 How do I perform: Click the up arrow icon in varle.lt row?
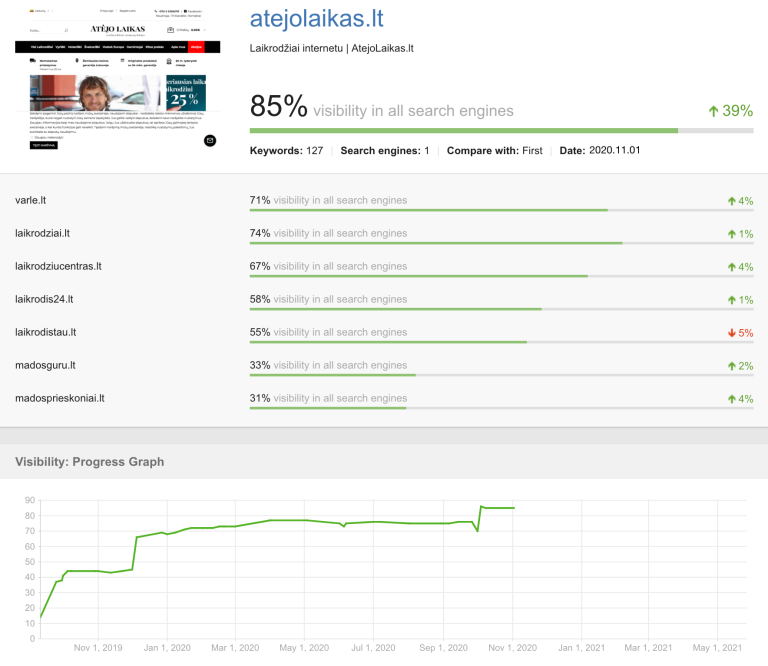coord(732,201)
